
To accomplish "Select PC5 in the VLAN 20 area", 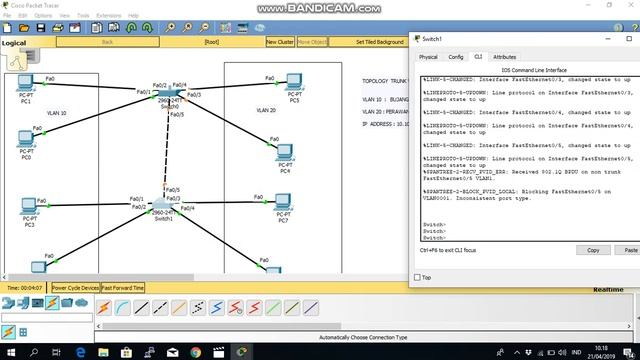I will click(294, 82).
